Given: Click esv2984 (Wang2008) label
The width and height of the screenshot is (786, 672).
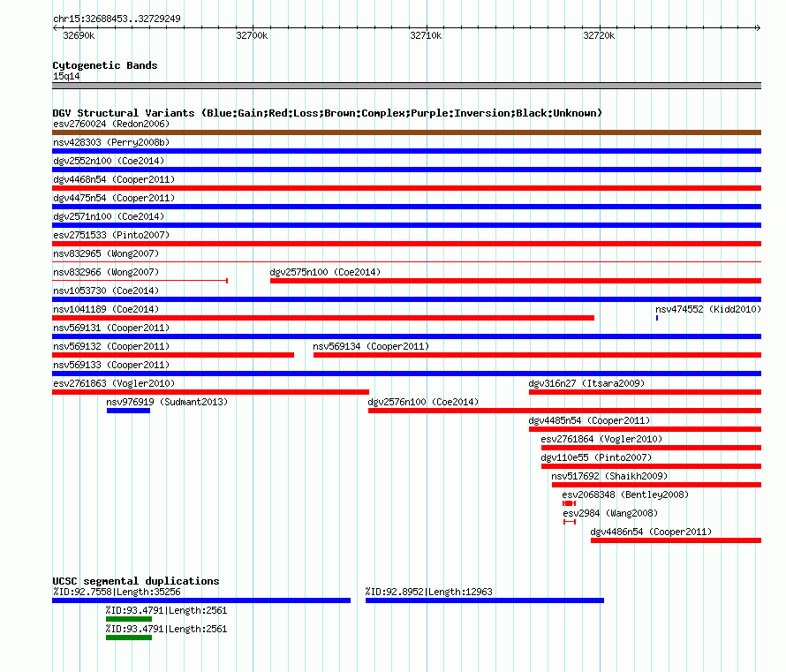Looking at the screenshot, I should coord(610,513).
